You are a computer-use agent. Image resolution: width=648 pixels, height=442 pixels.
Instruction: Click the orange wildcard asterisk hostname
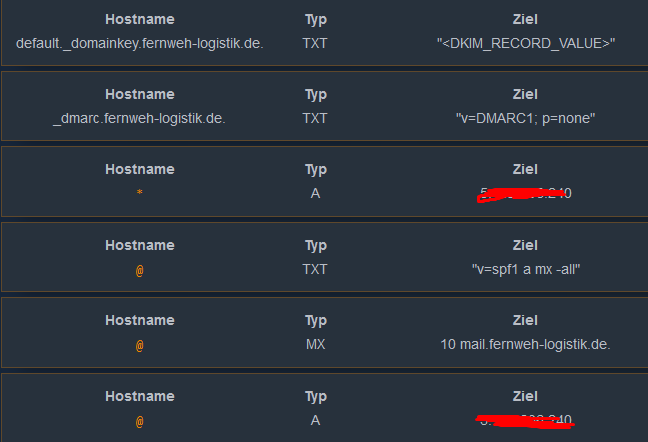coord(140,194)
